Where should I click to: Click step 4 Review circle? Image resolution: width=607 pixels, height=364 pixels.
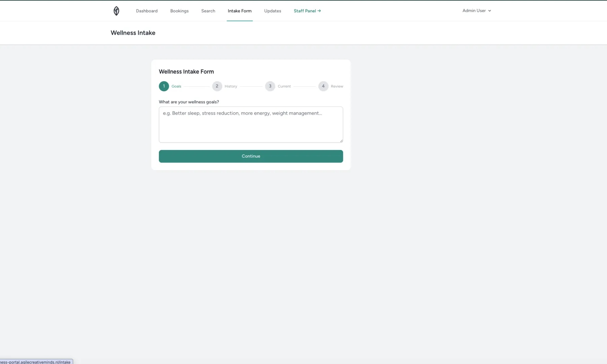click(323, 86)
